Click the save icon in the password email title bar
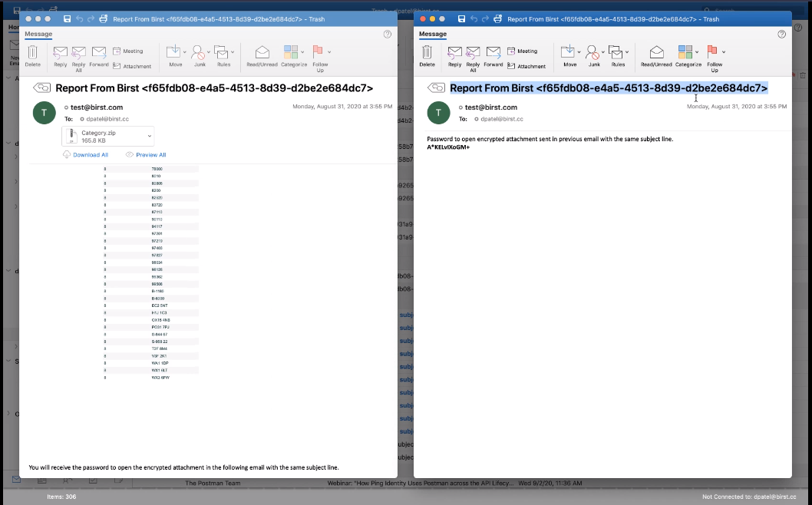Viewport: 812px width, 505px height. point(462,18)
